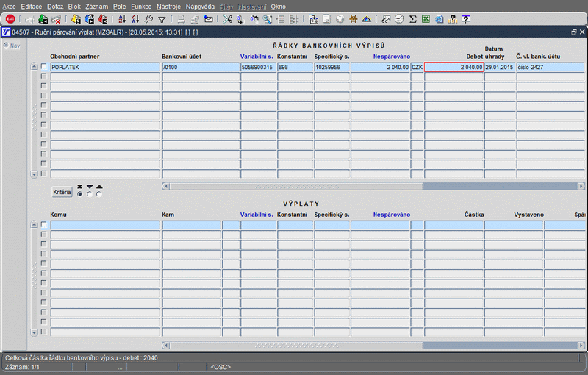588x375 pixels.
Task: Tick the checkbox of the POPLATEK row
Action: 44,67
